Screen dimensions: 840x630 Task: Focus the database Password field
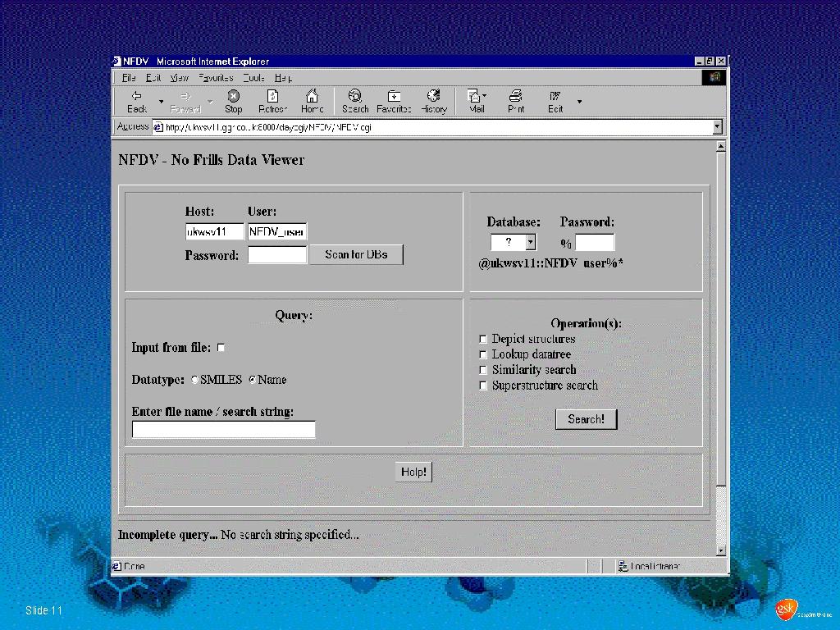[x=595, y=242]
